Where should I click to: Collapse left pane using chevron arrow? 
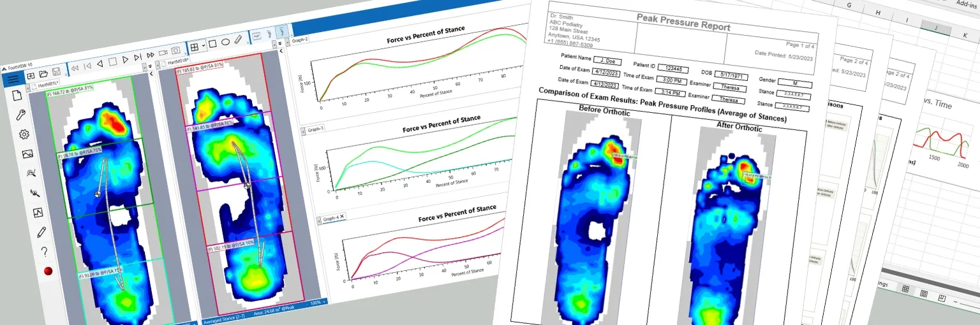(151, 73)
